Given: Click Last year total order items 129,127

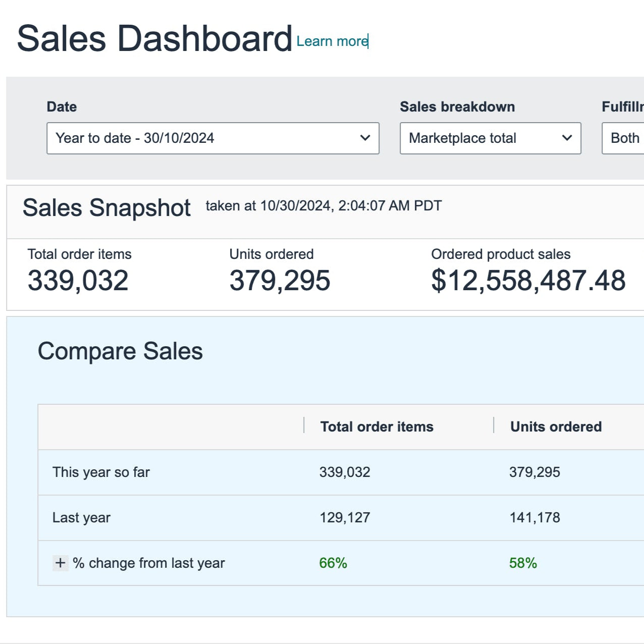Looking at the screenshot, I should [345, 518].
